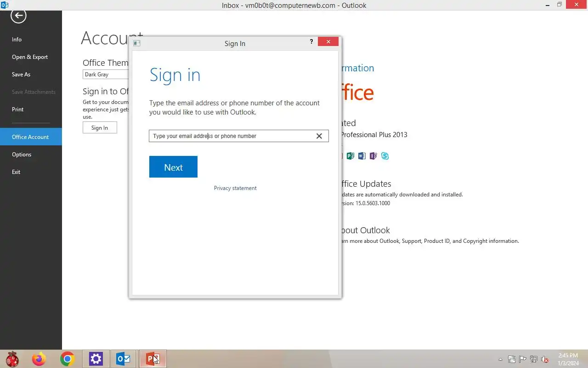Screen dimensions: 588x368
Task: Open Google Chrome from the taskbar
Action: pyautogui.click(x=67, y=359)
